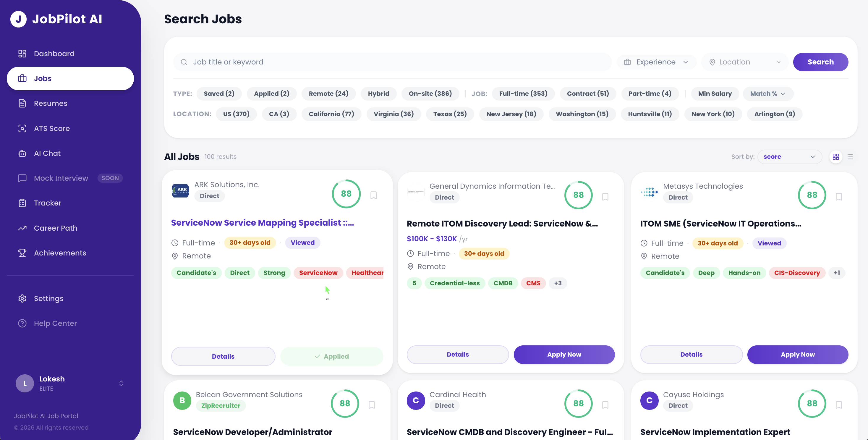
Task: Open the Dashboard page
Action: [x=70, y=54]
